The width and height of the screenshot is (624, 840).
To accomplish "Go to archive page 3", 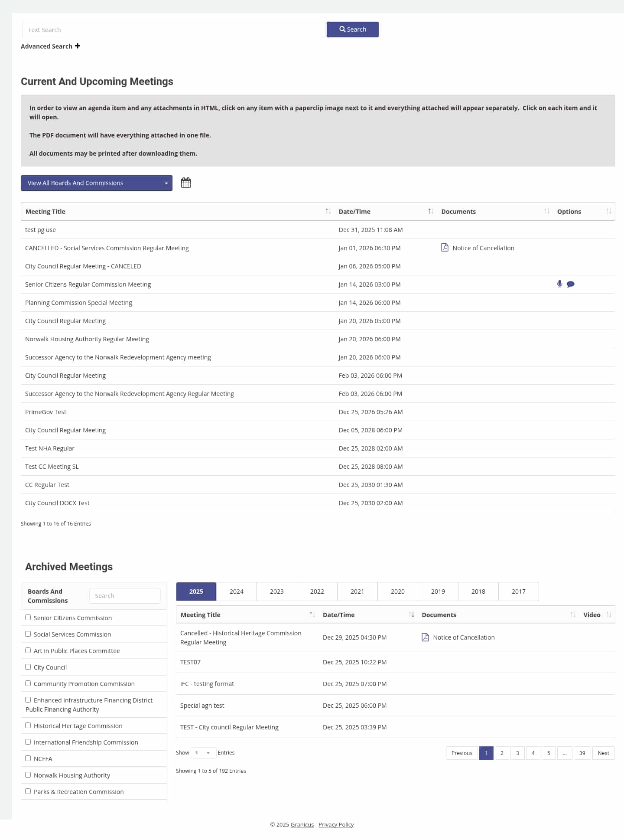I will [517, 753].
